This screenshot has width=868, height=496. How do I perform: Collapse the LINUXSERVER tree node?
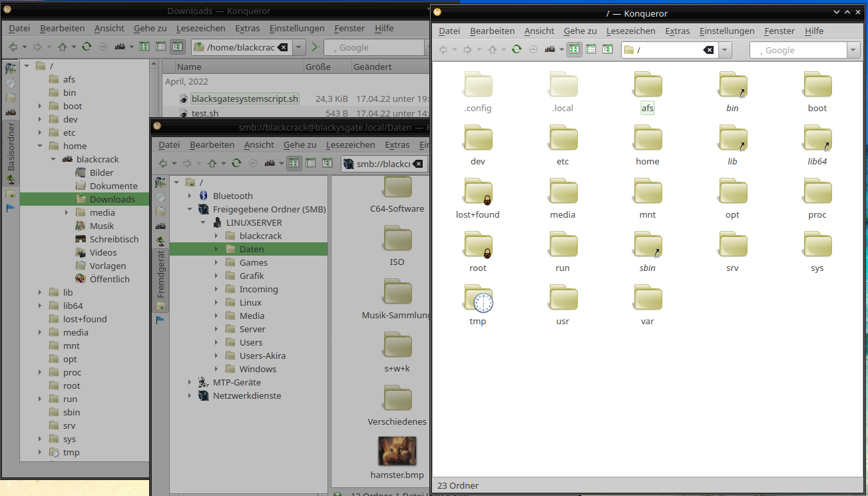[203, 222]
